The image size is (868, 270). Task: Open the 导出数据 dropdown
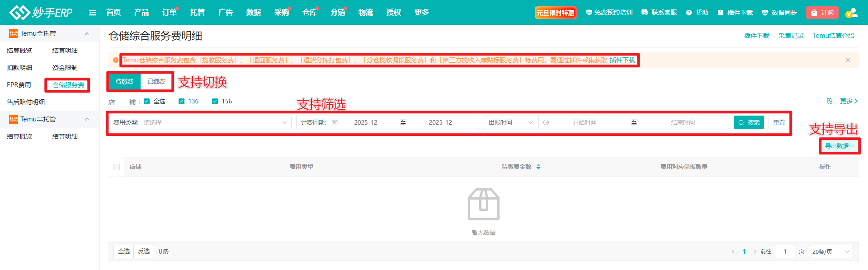click(840, 146)
